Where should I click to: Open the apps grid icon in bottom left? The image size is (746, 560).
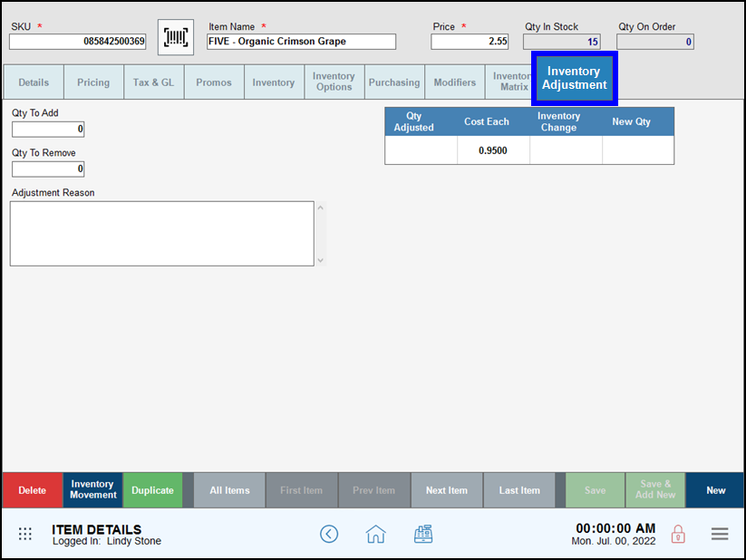coord(24,534)
